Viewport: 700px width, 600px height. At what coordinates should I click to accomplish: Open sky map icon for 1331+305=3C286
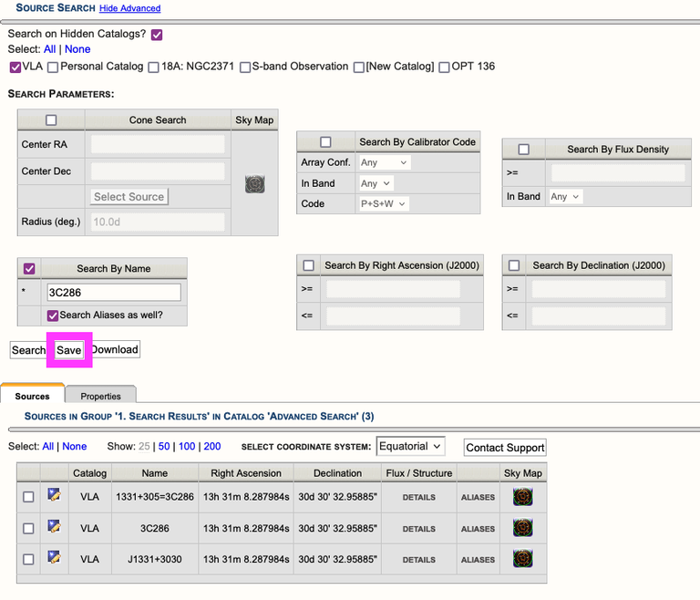(x=523, y=497)
